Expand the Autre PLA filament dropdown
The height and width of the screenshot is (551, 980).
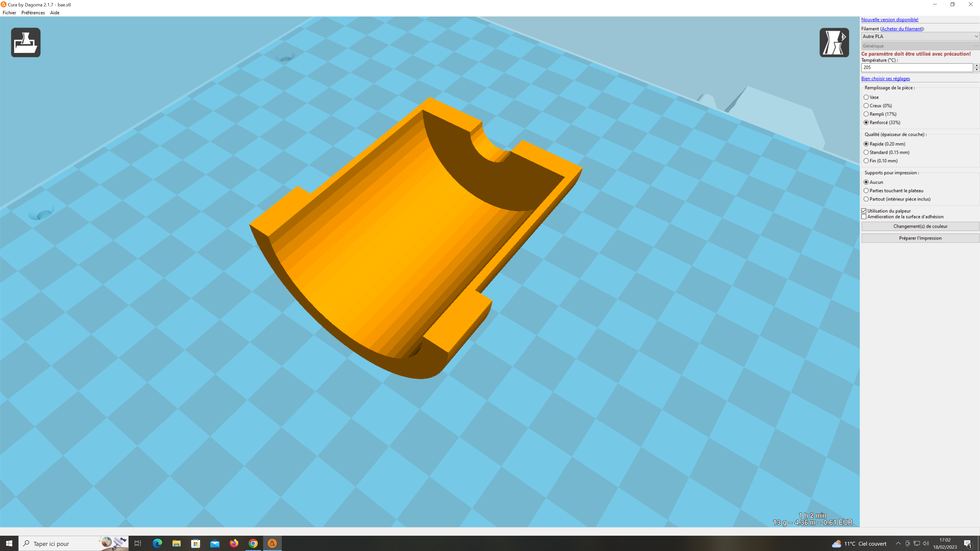[920, 36]
